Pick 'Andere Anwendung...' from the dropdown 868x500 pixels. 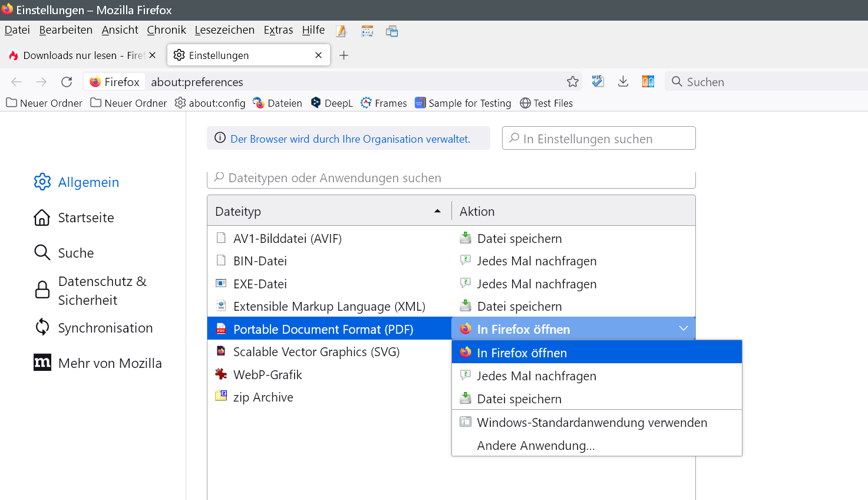point(536,446)
